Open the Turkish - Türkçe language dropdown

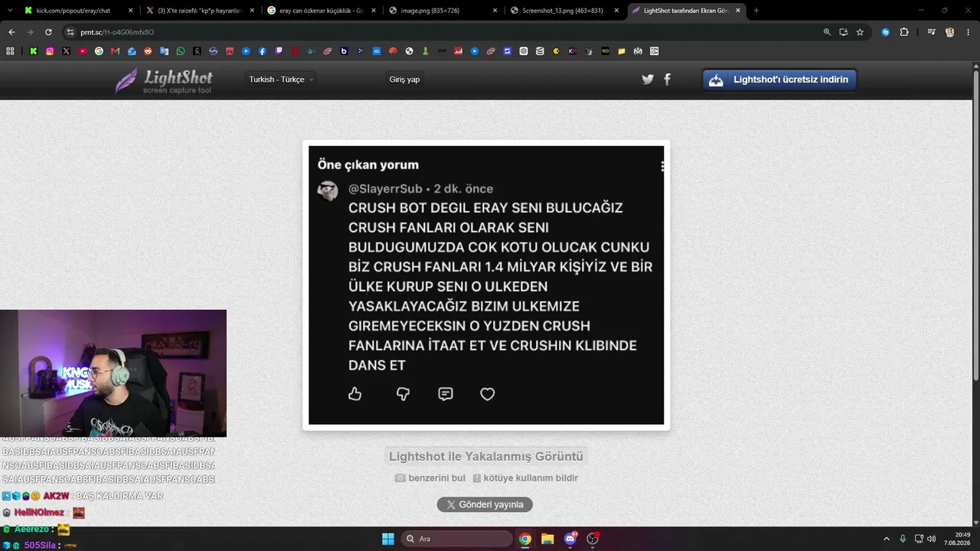pos(281,80)
